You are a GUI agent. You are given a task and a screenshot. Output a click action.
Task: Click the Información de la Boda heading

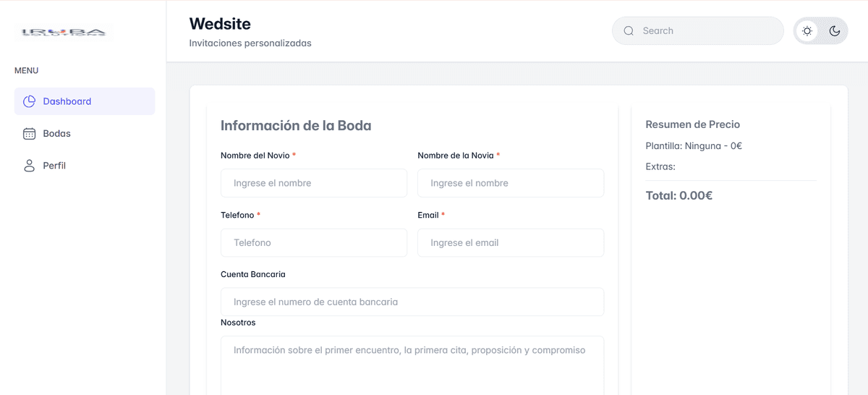pos(296,125)
